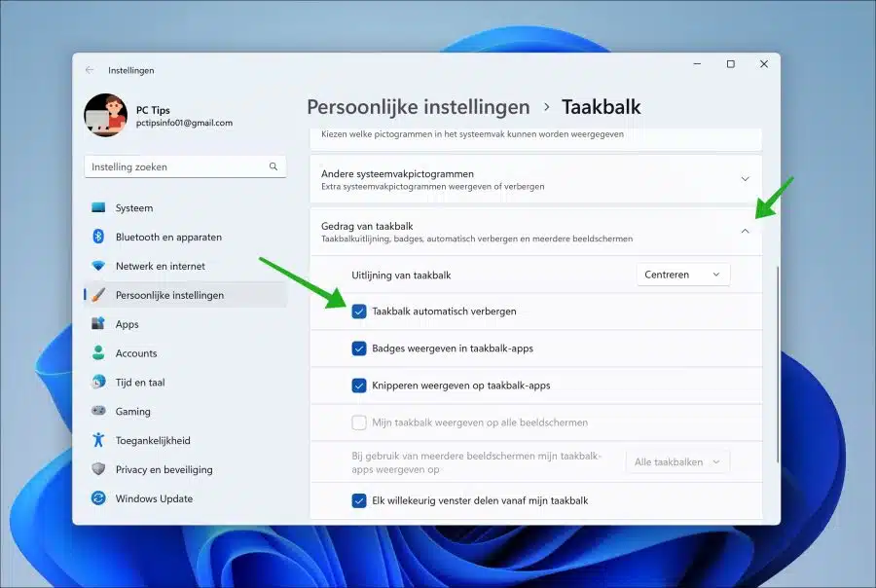Click the vertical scrollbar of settings pane

777,364
